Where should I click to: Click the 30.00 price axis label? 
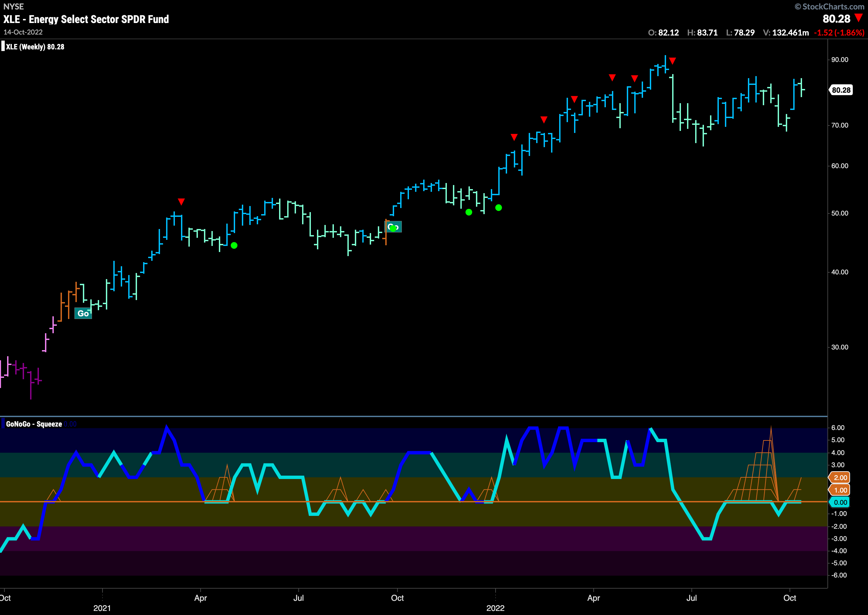tap(840, 347)
